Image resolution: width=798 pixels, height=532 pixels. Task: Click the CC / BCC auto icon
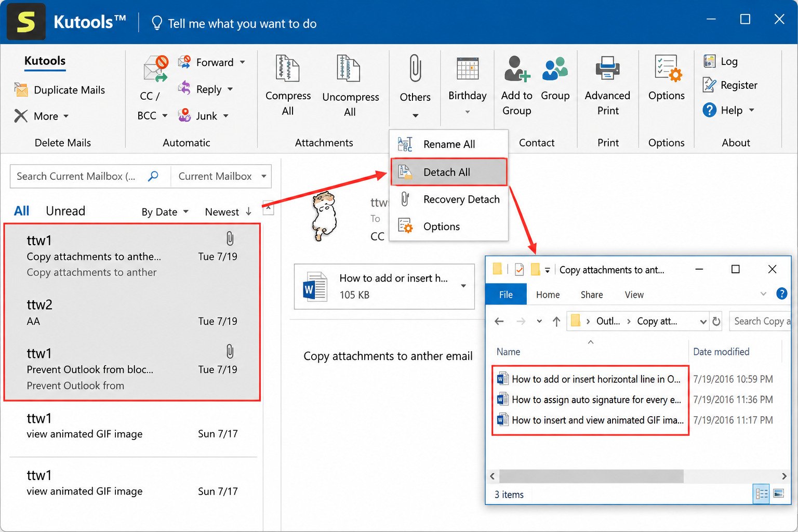[x=156, y=69]
